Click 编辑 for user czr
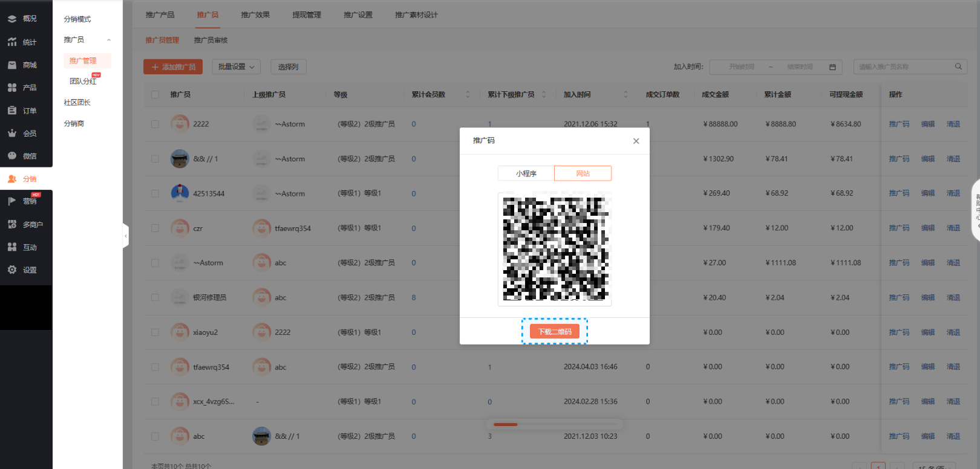The height and width of the screenshot is (469, 980). [928, 228]
